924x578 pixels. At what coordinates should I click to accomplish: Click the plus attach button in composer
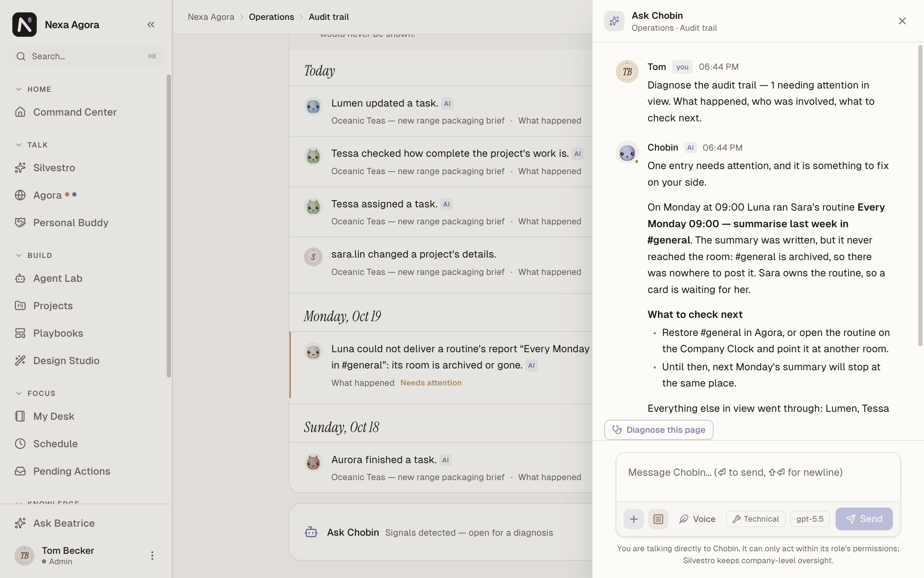[634, 519]
